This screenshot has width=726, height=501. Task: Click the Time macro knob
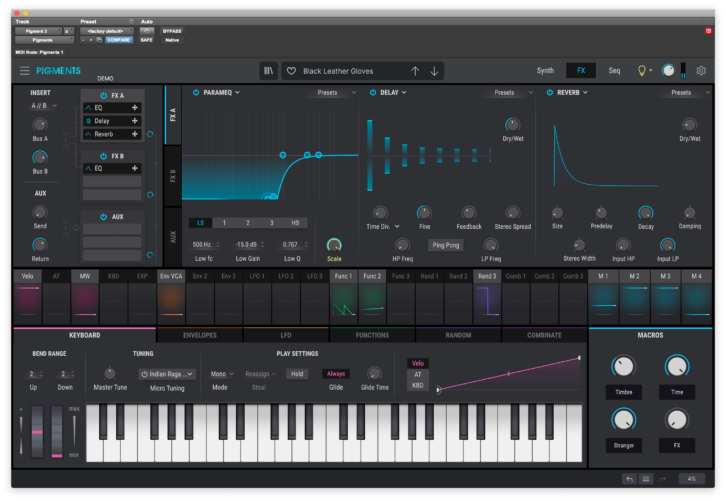point(677,366)
